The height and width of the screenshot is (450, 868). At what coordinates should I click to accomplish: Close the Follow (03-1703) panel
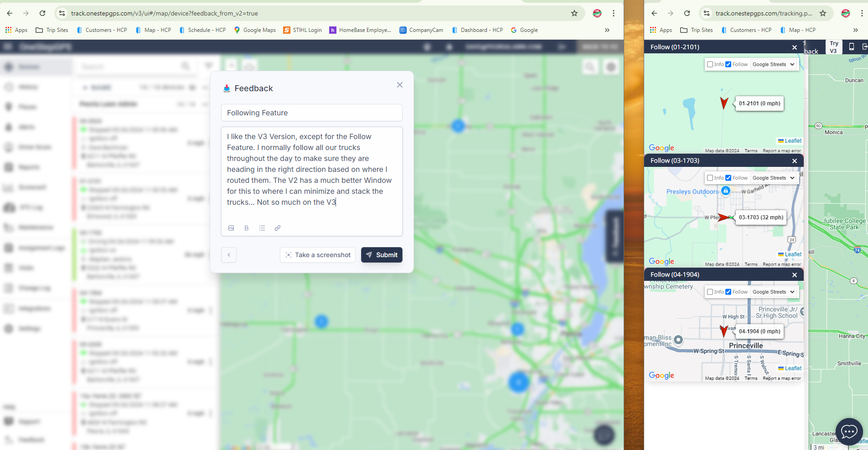pyautogui.click(x=795, y=160)
